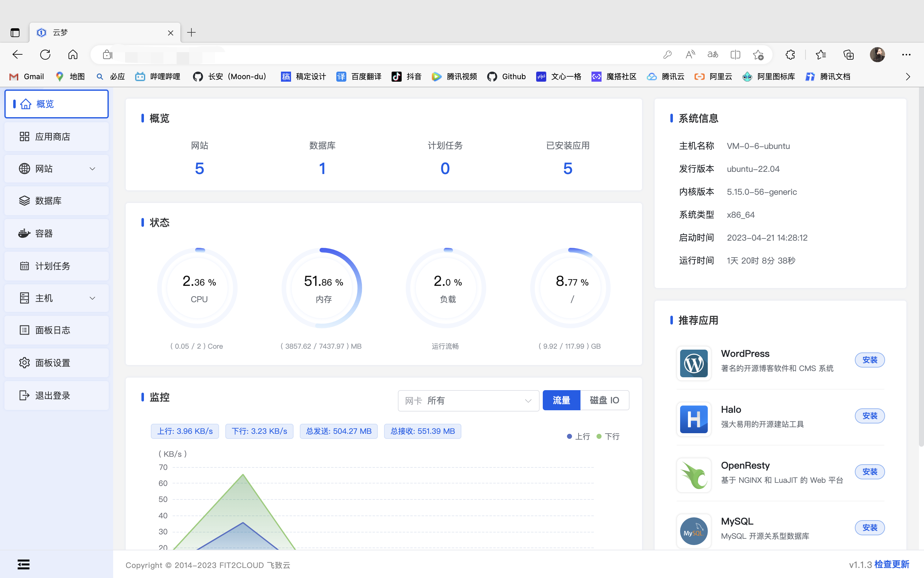Open the 数据库 database page
Screen dimensions: 924x578
[x=57, y=201]
